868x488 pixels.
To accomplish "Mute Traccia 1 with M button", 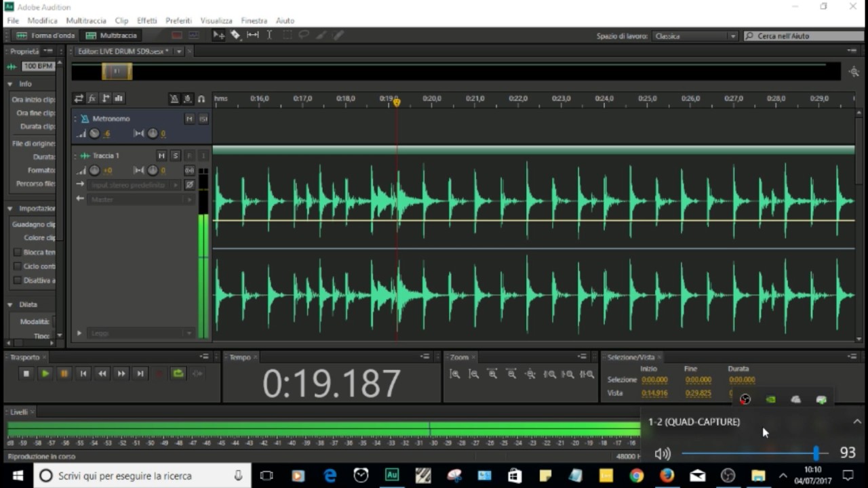I will point(161,156).
